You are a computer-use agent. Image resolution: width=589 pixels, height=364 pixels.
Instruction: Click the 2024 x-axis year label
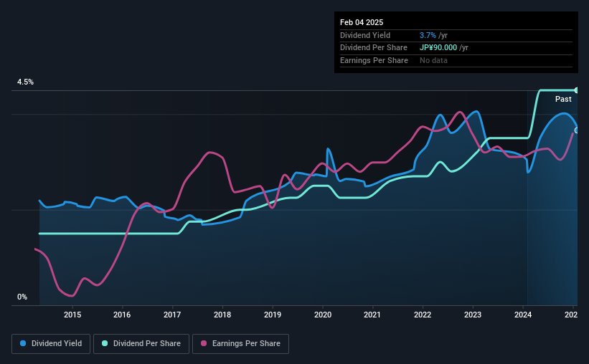pyautogui.click(x=523, y=315)
